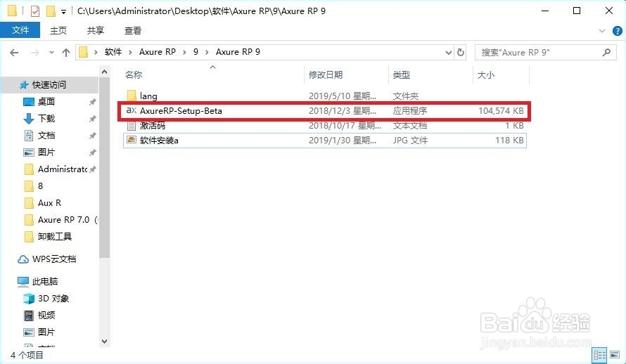Screen dimensions: 626x364
Task: Expand chevron after 9 breadcrumb
Action: pos(207,52)
